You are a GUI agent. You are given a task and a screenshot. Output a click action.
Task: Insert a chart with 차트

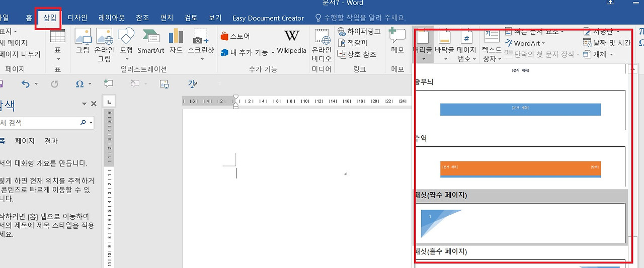[x=176, y=41]
